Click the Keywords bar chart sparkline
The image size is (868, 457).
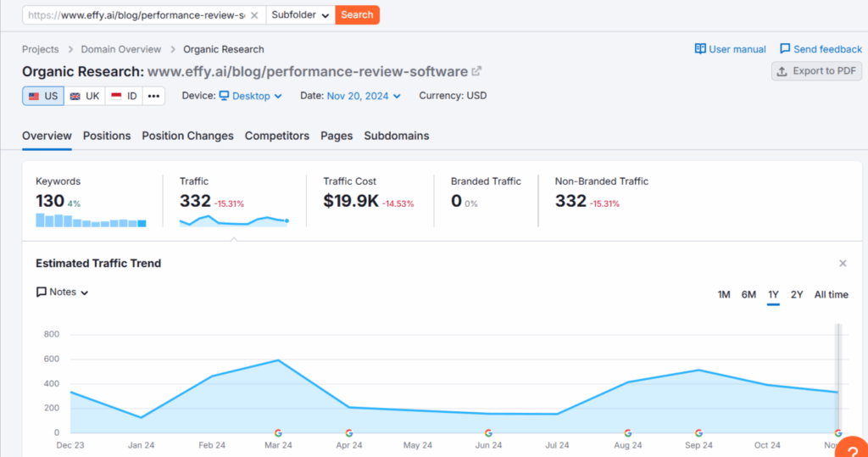click(x=91, y=220)
